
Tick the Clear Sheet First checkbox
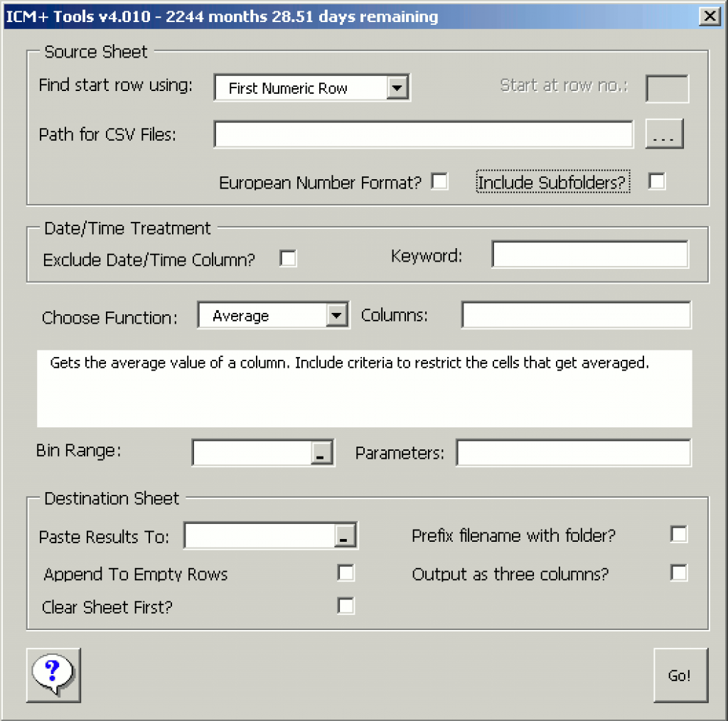[x=346, y=606]
